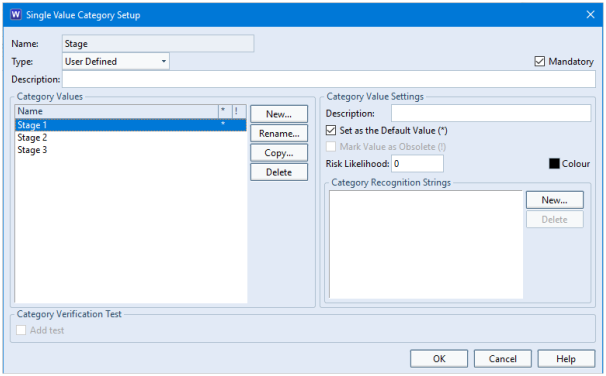
Task: Toggle Mark Value as Obsolete checkbox
Action: point(331,147)
